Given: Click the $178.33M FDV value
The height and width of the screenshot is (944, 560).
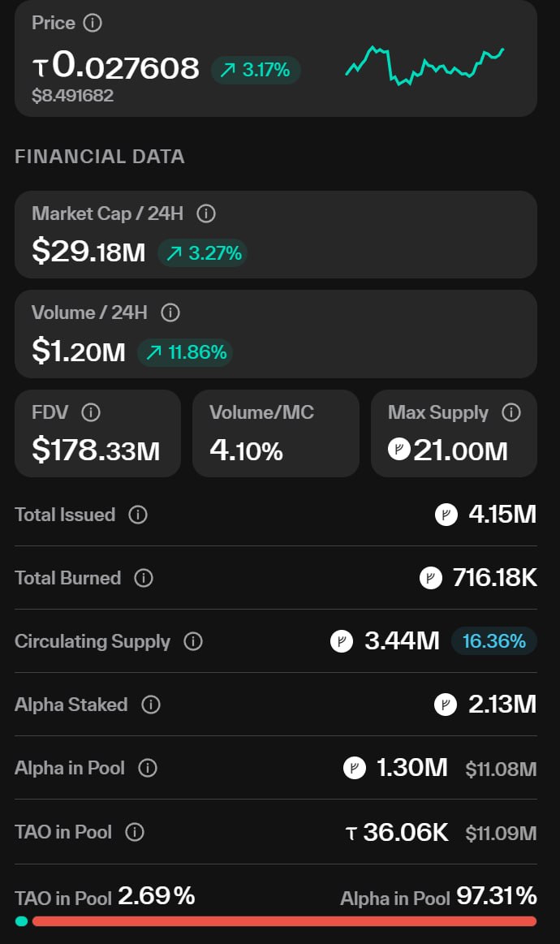Looking at the screenshot, I should [x=96, y=450].
